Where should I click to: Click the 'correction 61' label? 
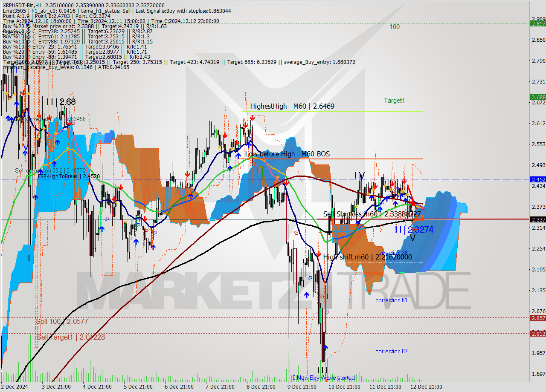tap(391, 300)
